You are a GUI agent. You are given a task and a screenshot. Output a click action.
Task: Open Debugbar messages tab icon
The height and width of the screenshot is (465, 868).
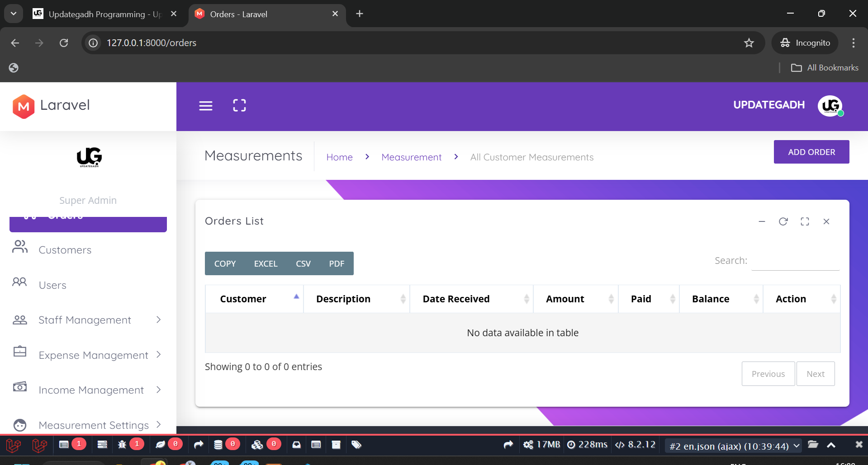64,445
